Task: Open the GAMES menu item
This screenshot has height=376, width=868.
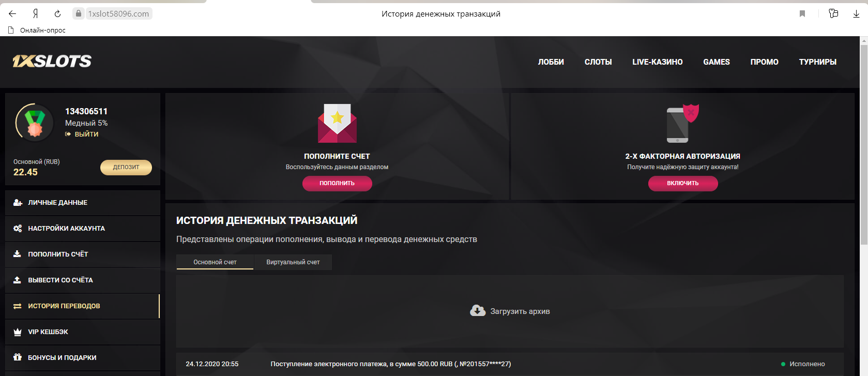Action: [x=717, y=62]
